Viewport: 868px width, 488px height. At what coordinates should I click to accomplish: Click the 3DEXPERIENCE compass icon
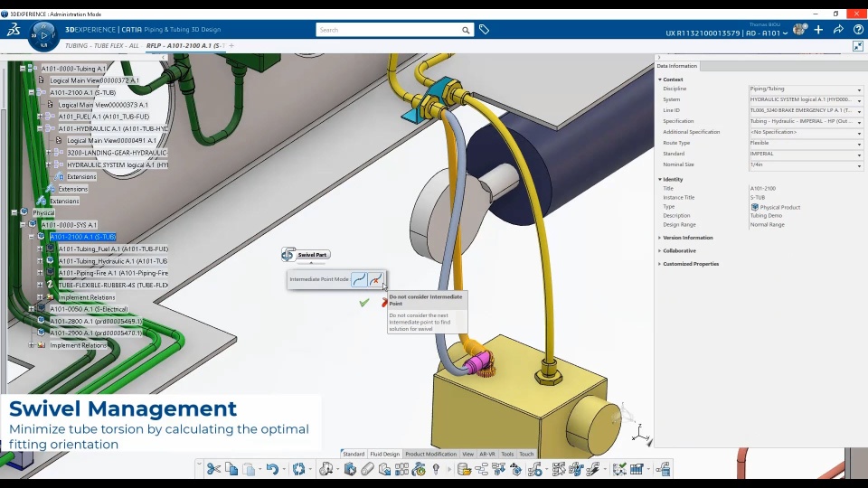[43, 36]
